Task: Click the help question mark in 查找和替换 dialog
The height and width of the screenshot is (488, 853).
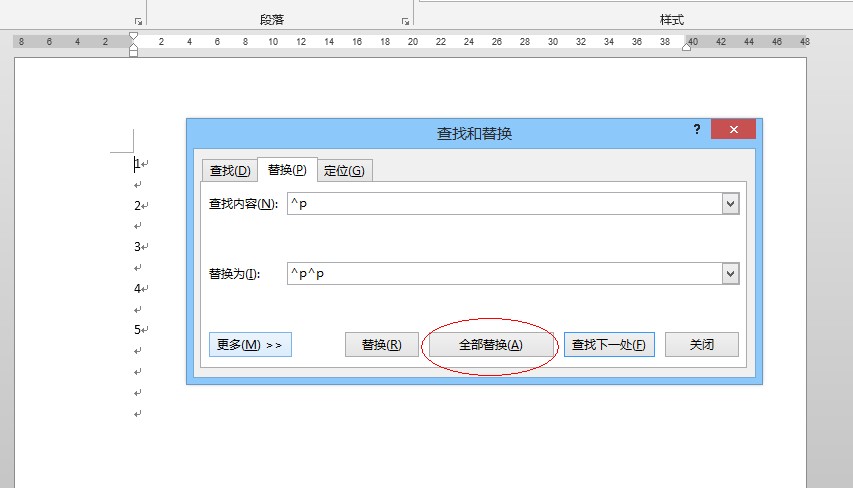Action: pyautogui.click(x=695, y=130)
